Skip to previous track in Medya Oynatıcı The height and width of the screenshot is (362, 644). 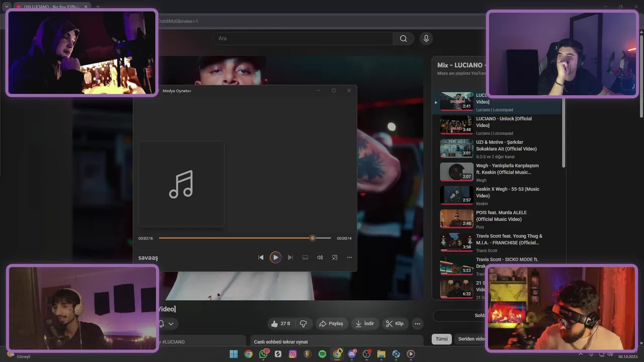coord(261,257)
